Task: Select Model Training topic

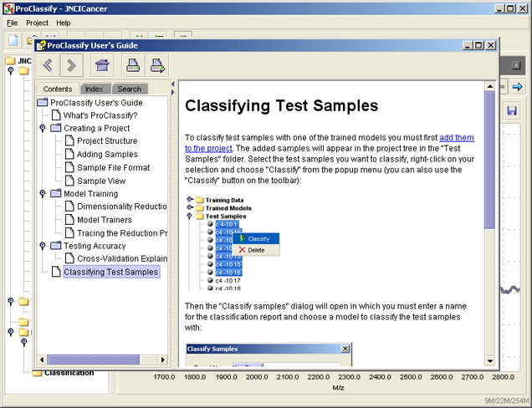Action: pyautogui.click(x=91, y=194)
